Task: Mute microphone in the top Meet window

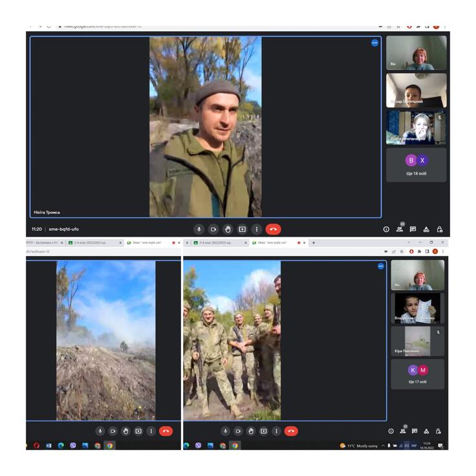Action: (x=199, y=229)
